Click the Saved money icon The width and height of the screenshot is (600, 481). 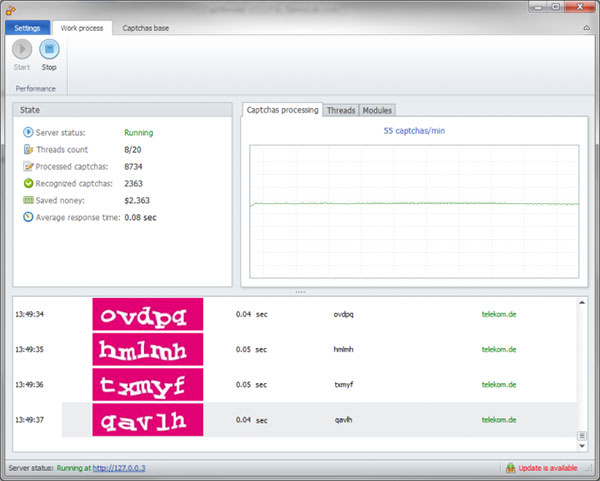(x=27, y=200)
